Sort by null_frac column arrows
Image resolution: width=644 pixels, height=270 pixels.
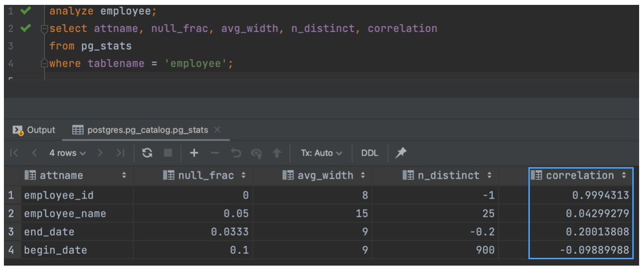tap(243, 175)
